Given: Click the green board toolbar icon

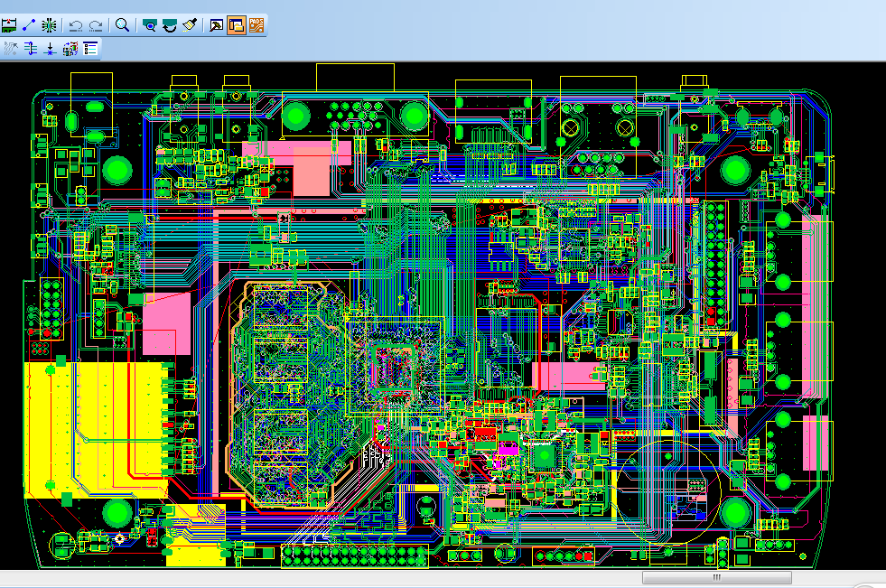Looking at the screenshot, I should pos(9,25).
